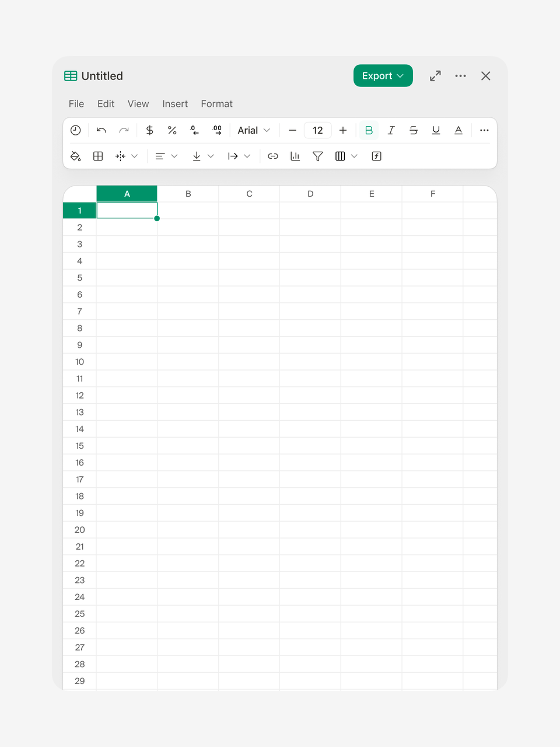Screen dimensions: 560x747
Task: Open the header more options menu
Action: click(461, 76)
